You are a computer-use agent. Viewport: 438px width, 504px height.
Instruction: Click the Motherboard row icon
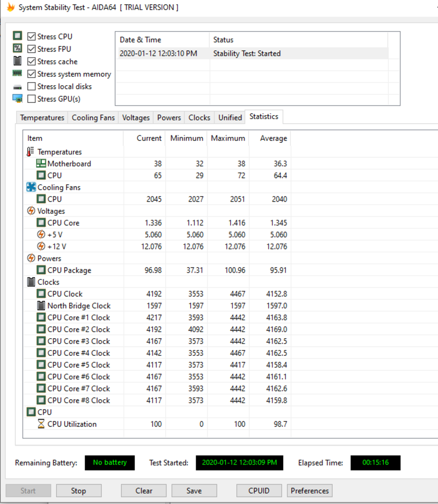(x=41, y=163)
